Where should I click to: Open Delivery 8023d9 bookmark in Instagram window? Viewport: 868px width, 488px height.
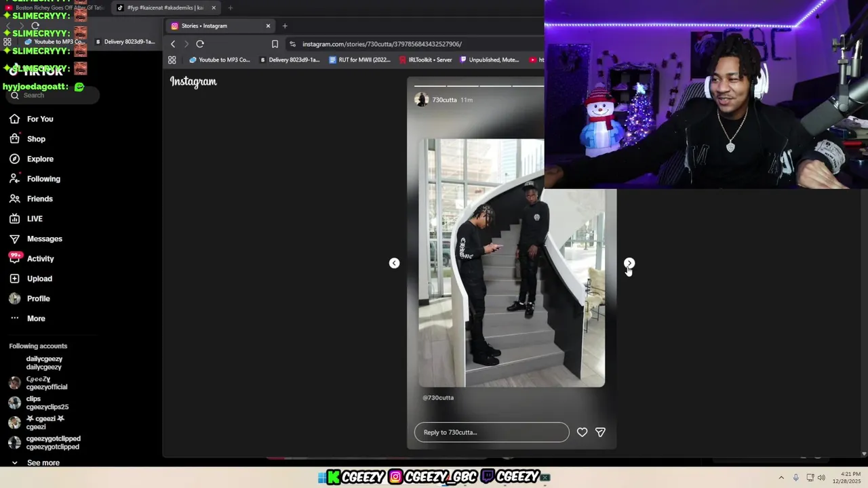[x=290, y=60]
